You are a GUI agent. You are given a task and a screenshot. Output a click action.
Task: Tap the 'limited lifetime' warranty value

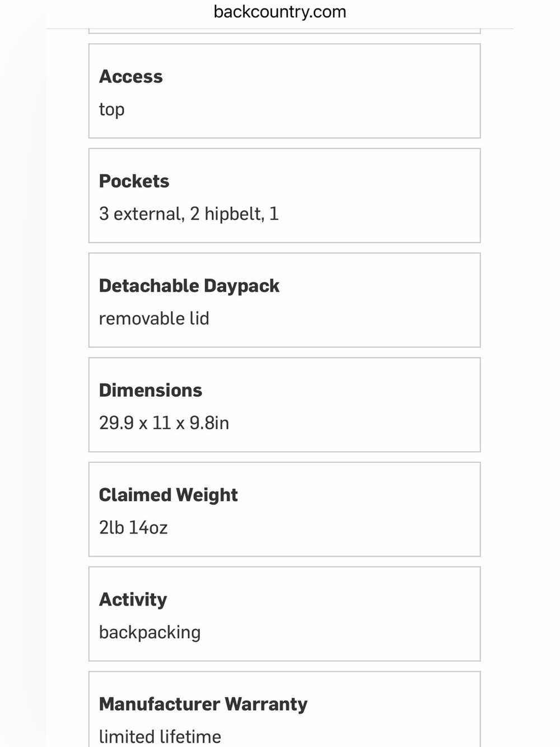point(160,736)
